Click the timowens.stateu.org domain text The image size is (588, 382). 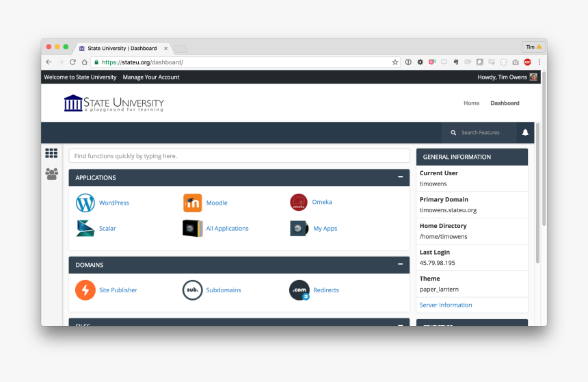pos(448,210)
